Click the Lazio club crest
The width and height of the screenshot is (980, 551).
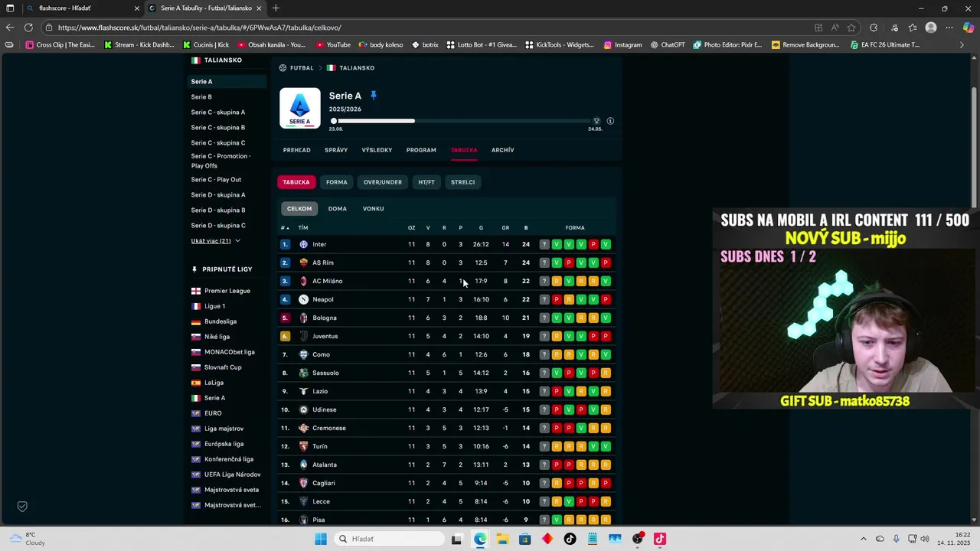pos(303,391)
